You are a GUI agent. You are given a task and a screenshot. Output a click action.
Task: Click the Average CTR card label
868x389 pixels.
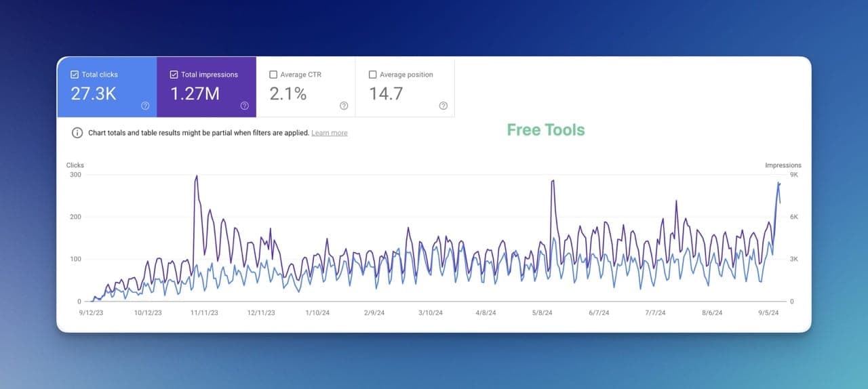(x=301, y=75)
